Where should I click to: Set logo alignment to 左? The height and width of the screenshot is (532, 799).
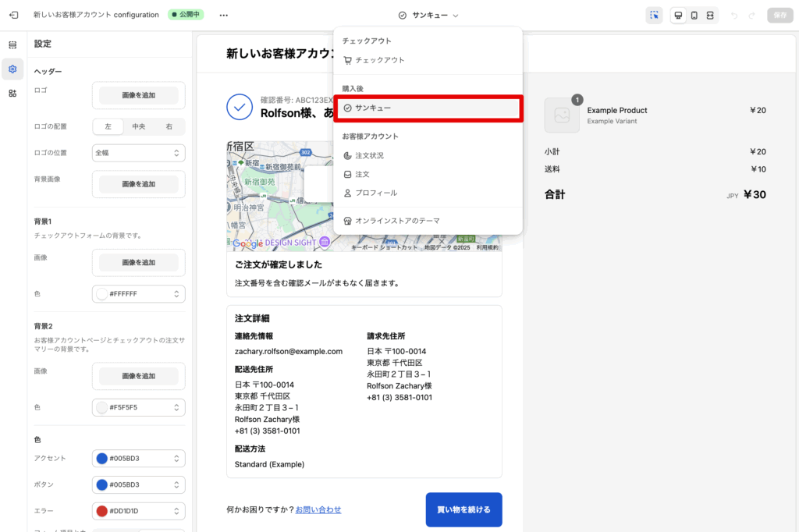click(108, 126)
